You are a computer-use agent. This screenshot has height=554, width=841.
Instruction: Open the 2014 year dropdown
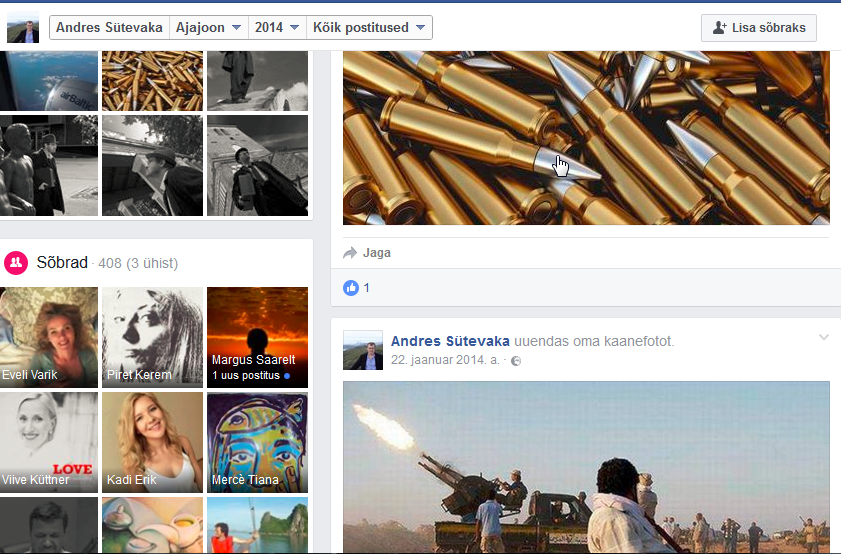277,27
